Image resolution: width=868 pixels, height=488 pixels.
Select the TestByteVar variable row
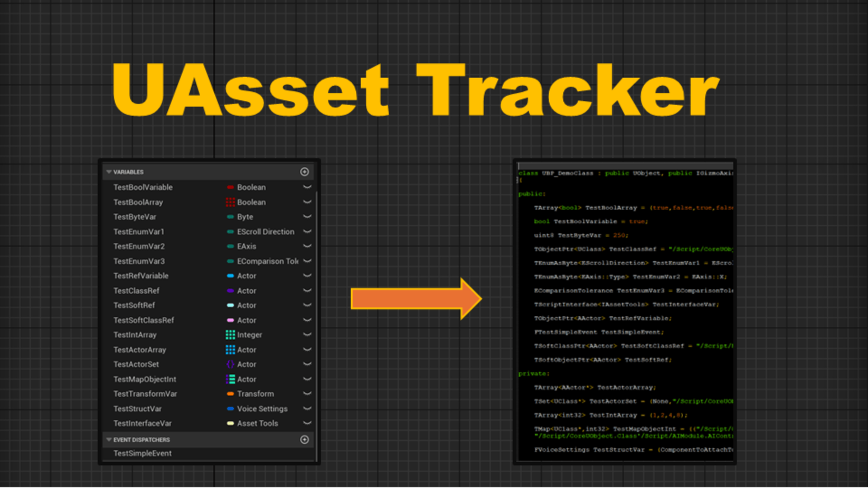pyautogui.click(x=209, y=217)
